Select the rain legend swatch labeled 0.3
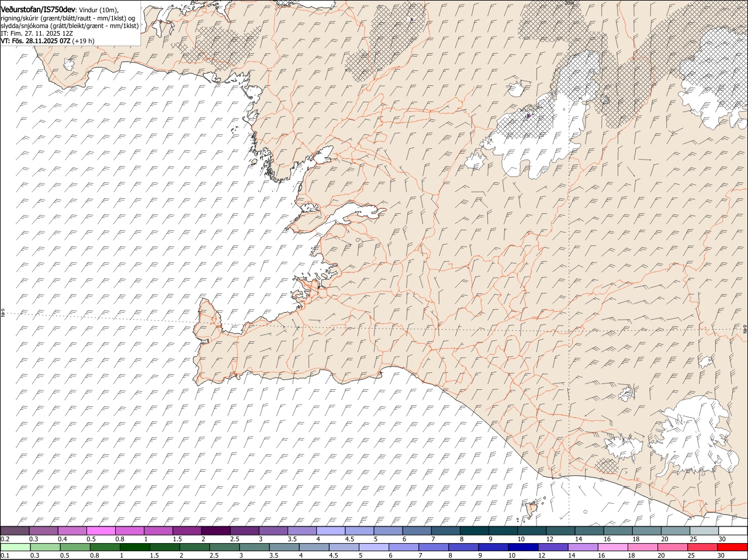This screenshot has width=748, height=560. click(45, 547)
